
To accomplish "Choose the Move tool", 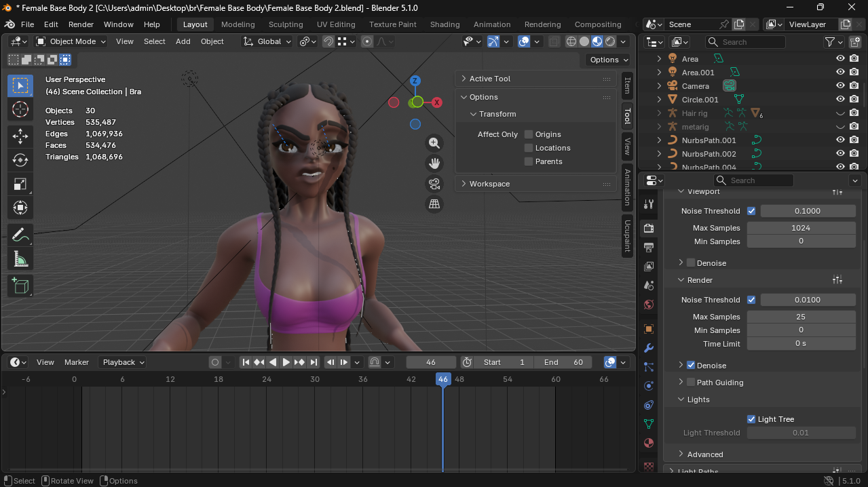I will click(20, 136).
